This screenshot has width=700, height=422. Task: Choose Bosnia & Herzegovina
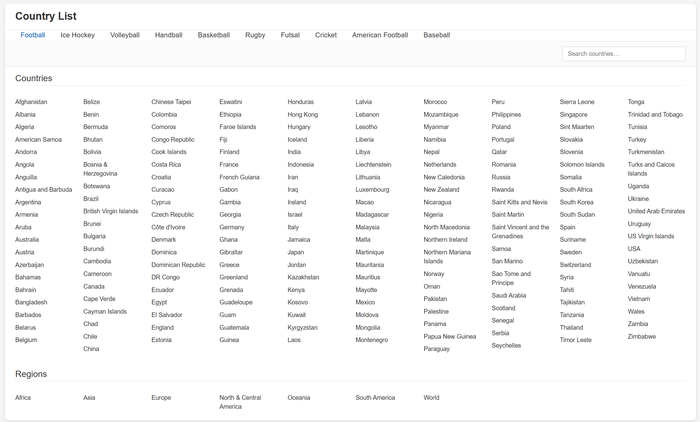(100, 169)
